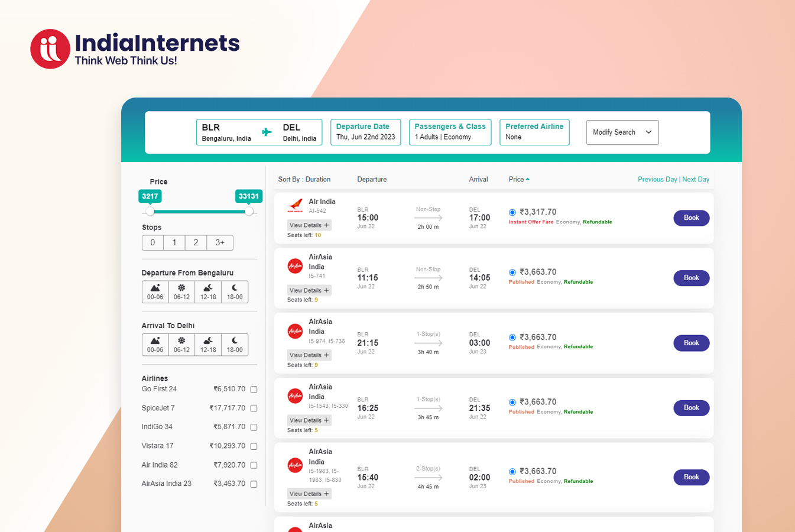
Task: Book the Air India 15:00 flight
Action: [692, 218]
